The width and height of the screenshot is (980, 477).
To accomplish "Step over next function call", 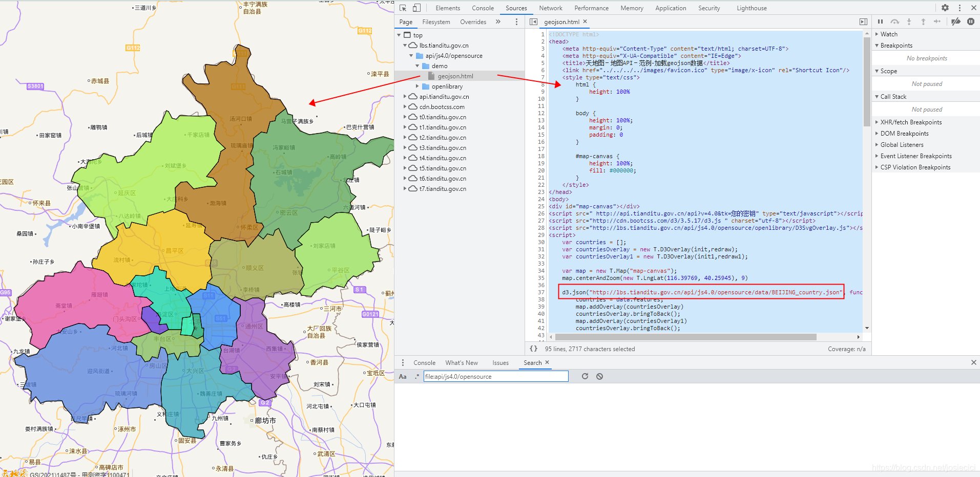I will (894, 21).
